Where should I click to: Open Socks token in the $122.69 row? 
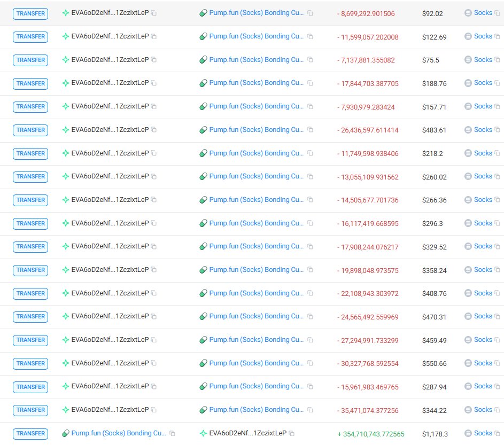tap(483, 36)
